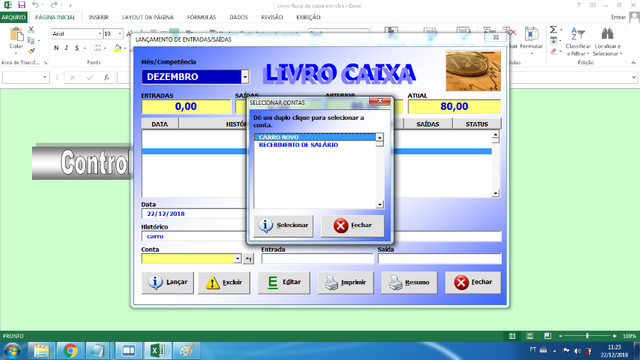Click the Imprimir printer icon button
Viewport: 640px width, 360px height.
tap(345, 282)
